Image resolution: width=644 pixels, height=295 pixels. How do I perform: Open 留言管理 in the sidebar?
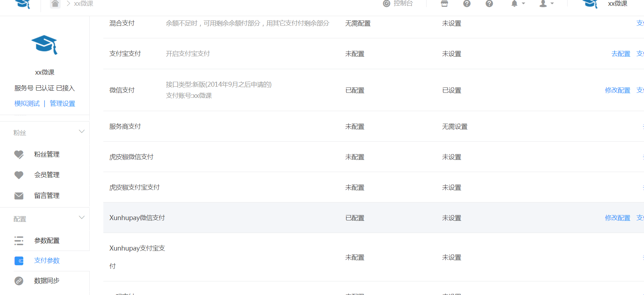point(47,196)
